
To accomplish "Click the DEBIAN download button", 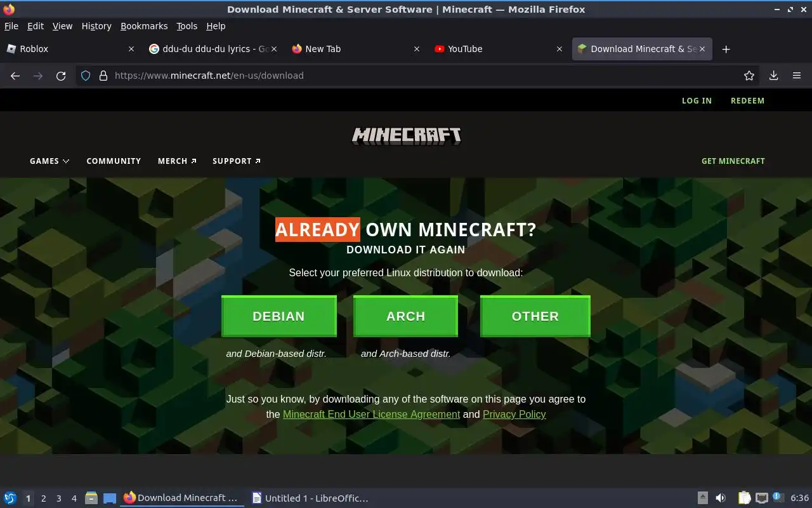I will [278, 316].
